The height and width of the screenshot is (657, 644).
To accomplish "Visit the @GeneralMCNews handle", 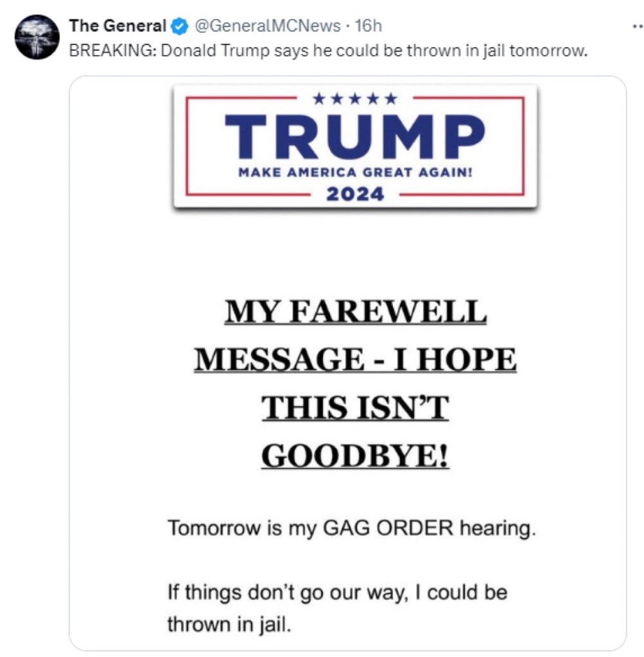I will 266,26.
